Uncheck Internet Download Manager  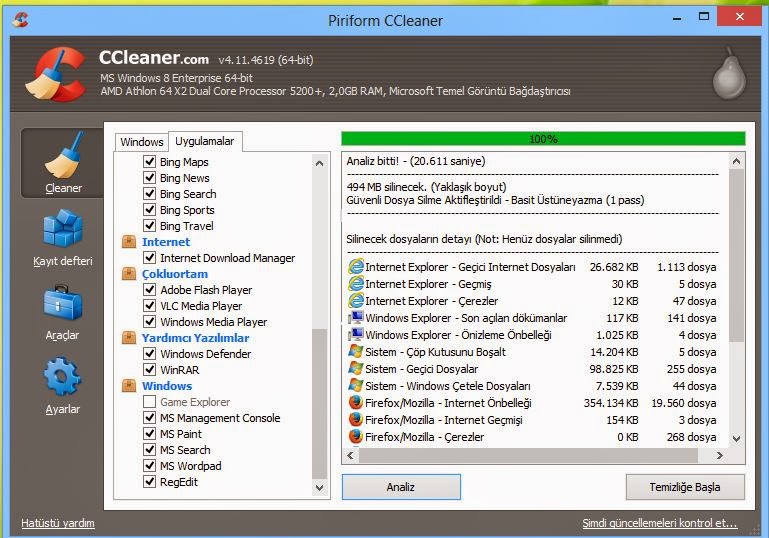tap(150, 257)
